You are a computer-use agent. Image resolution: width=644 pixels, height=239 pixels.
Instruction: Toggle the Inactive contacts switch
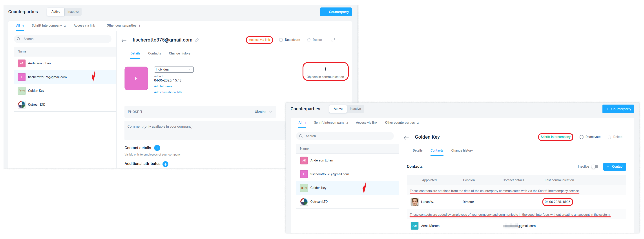[x=595, y=167]
